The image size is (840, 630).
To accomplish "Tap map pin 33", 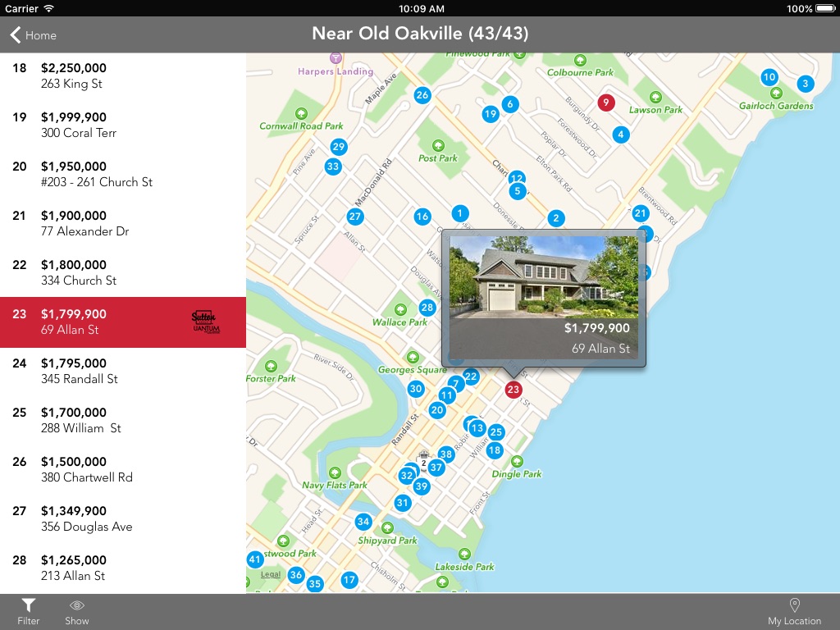I will (x=333, y=166).
